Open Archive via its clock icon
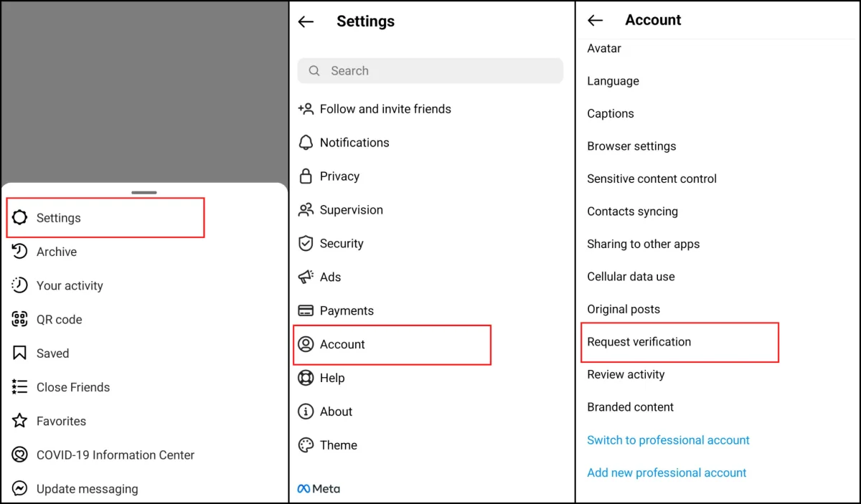 (x=20, y=252)
